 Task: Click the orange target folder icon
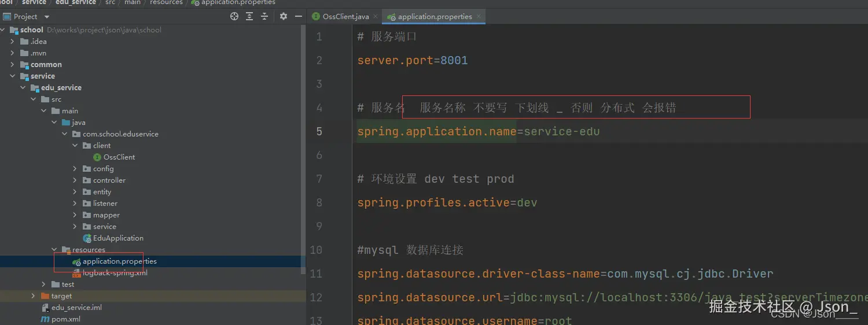(45, 296)
